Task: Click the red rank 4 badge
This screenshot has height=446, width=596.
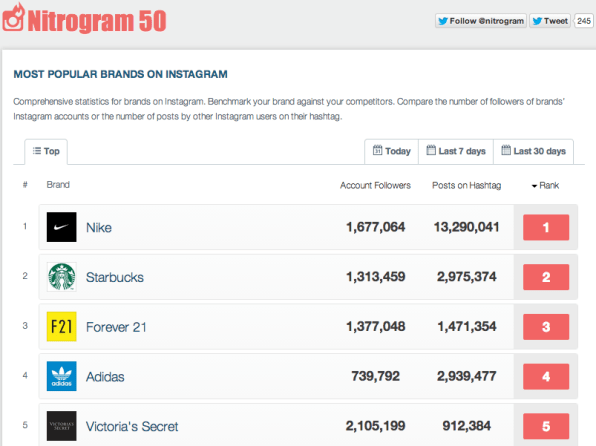Action: (546, 376)
